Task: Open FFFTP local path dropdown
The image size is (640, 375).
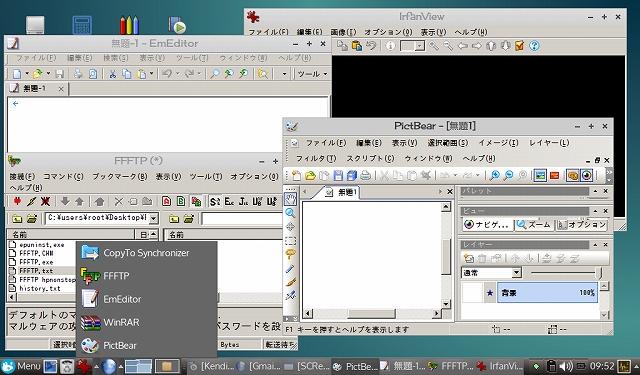Action: (x=153, y=218)
